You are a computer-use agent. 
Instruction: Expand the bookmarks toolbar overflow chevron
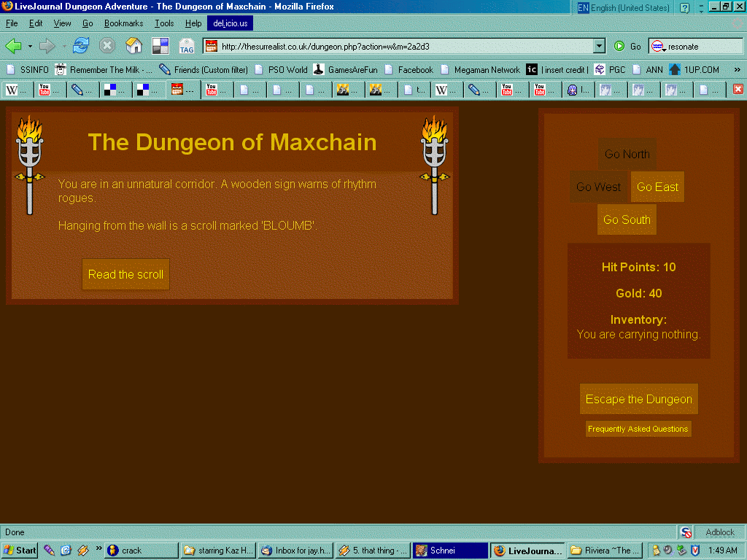tap(737, 70)
